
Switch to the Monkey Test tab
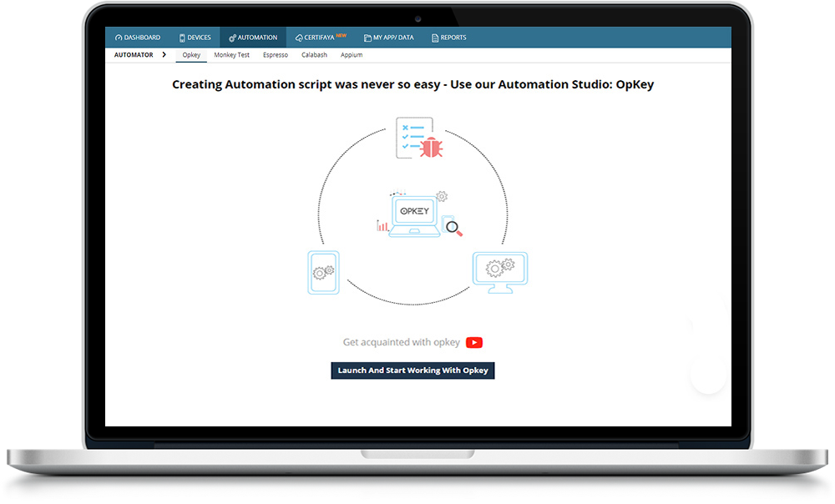[x=231, y=54]
